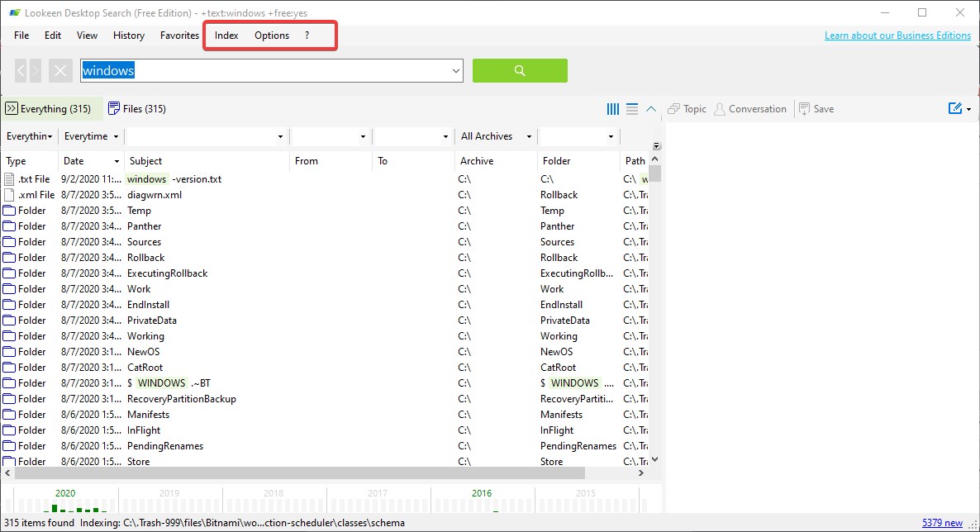Open the File menu

click(21, 36)
